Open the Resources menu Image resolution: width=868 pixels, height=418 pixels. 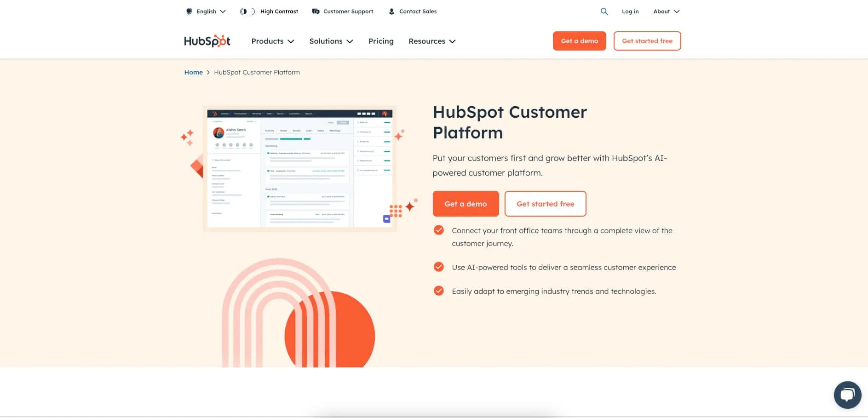pos(432,41)
